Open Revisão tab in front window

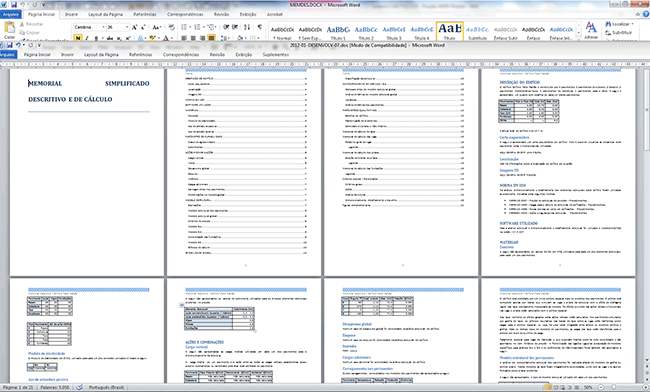(x=217, y=55)
